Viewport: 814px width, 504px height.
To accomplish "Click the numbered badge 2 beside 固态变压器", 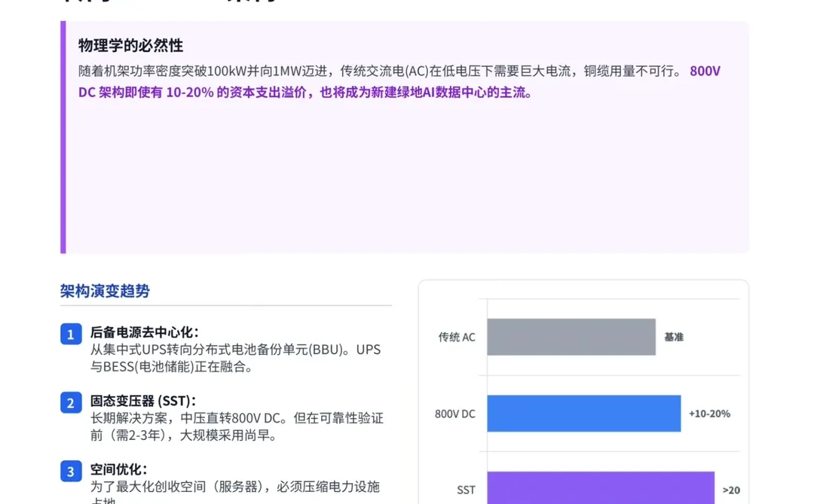I will (70, 403).
